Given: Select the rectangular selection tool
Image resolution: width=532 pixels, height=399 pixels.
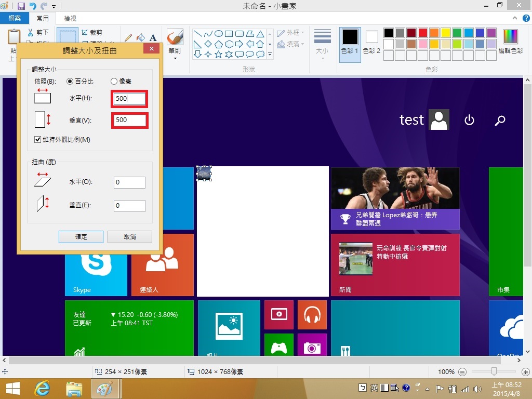Looking at the screenshot, I should pos(68,35).
